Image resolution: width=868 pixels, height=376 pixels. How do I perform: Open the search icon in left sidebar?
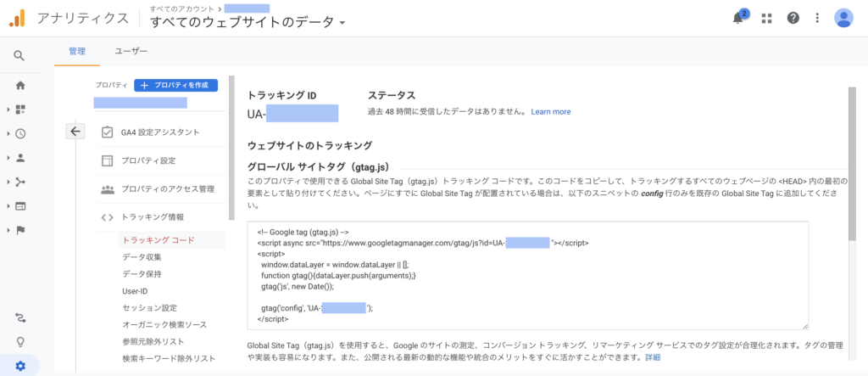19,55
